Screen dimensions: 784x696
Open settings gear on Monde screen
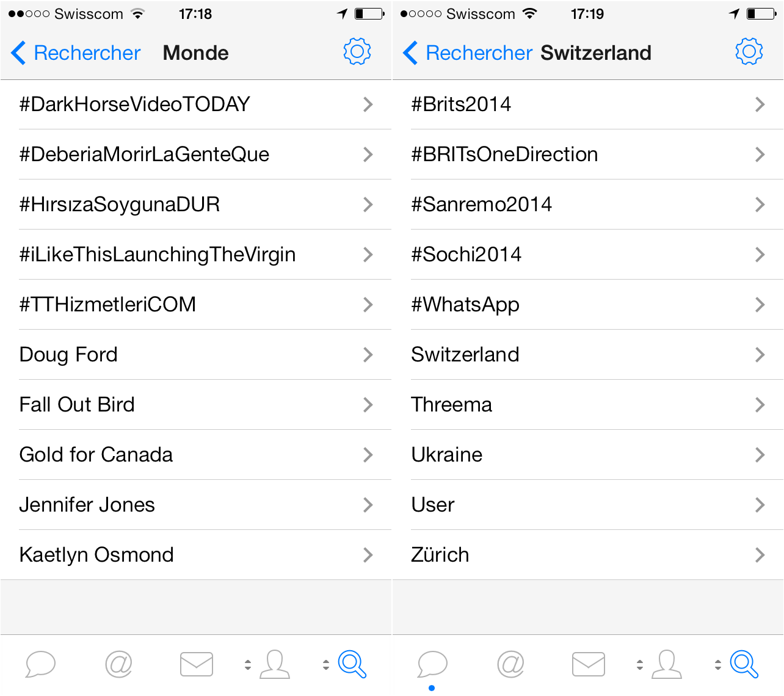pyautogui.click(x=357, y=52)
